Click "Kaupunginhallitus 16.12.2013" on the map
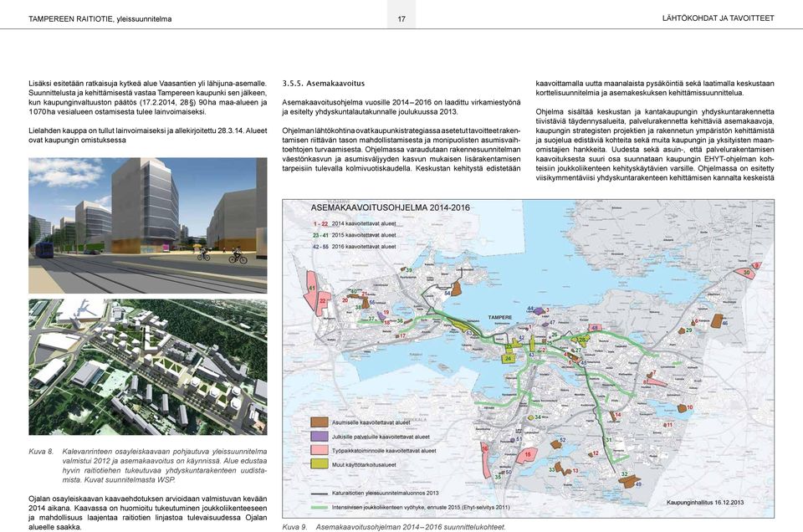The height and width of the screenshot is (532, 803). coord(704,502)
